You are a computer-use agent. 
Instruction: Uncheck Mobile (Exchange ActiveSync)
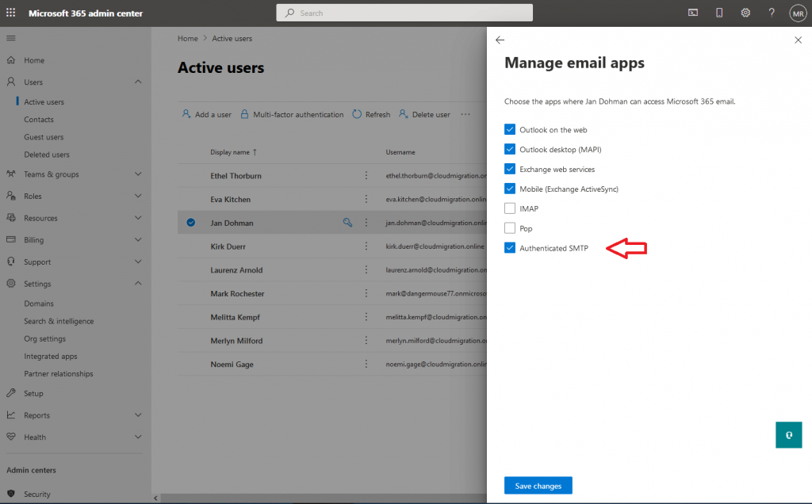pos(510,189)
